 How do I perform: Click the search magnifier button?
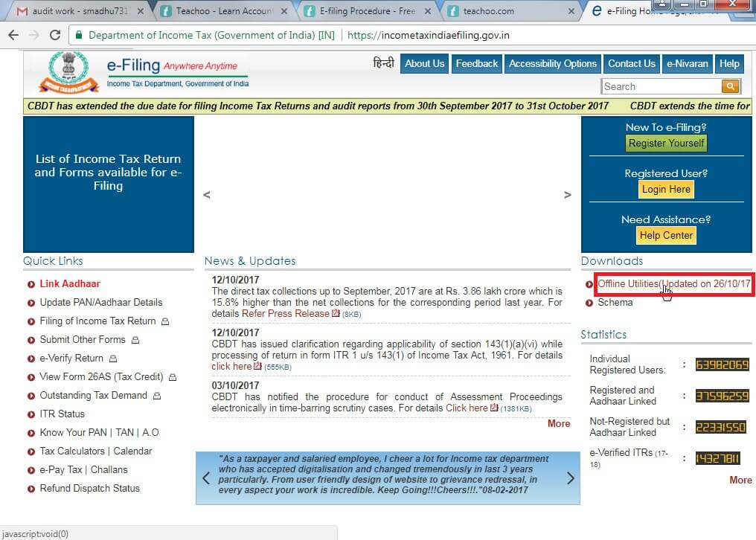(x=731, y=86)
